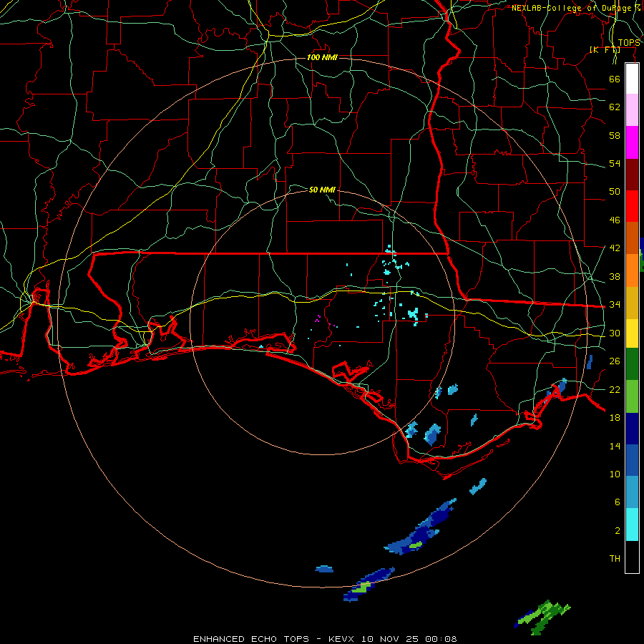Click the "34" legend value
The height and width of the screenshot is (644, 644).
pos(615,305)
